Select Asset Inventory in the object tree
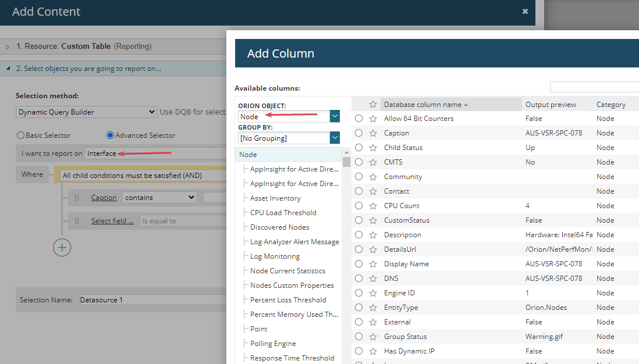Screen dimensions: 639x364 click(x=275, y=198)
